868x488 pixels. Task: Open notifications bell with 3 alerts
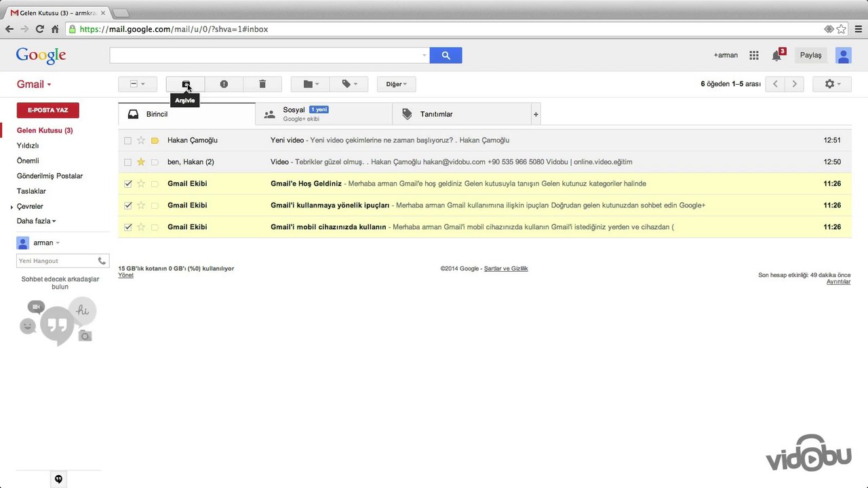point(777,56)
